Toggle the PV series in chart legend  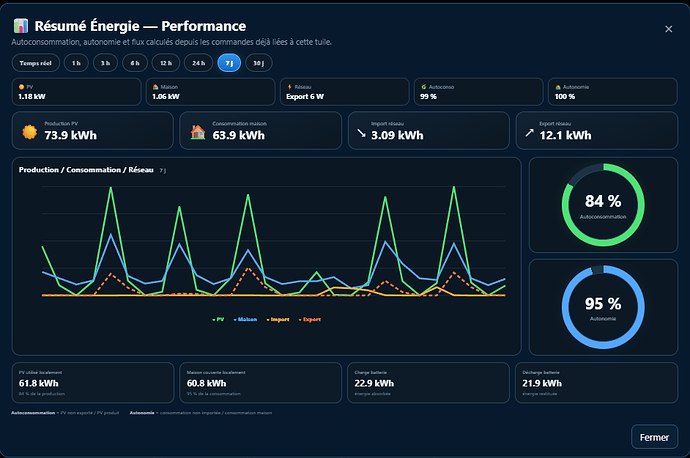click(x=218, y=319)
